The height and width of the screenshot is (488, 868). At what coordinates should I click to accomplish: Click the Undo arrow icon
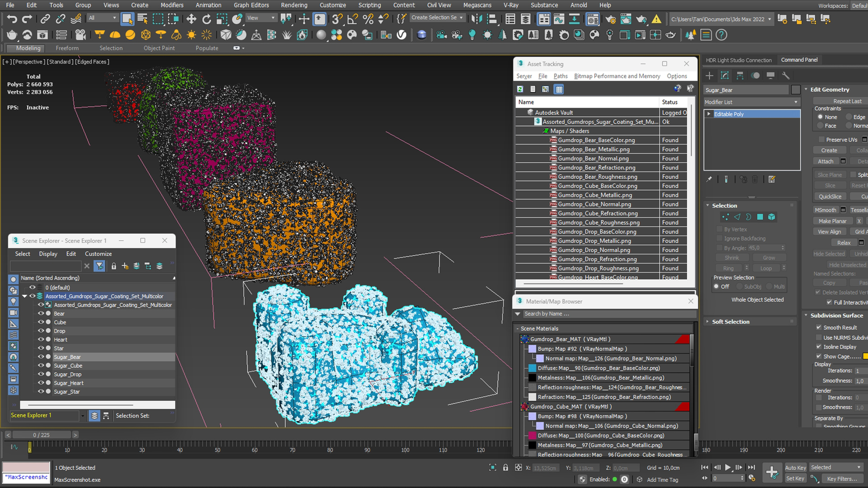tap(12, 19)
